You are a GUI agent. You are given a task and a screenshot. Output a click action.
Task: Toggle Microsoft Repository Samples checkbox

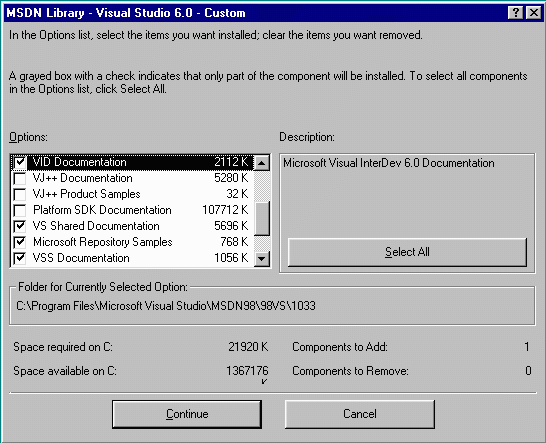pyautogui.click(x=20, y=242)
